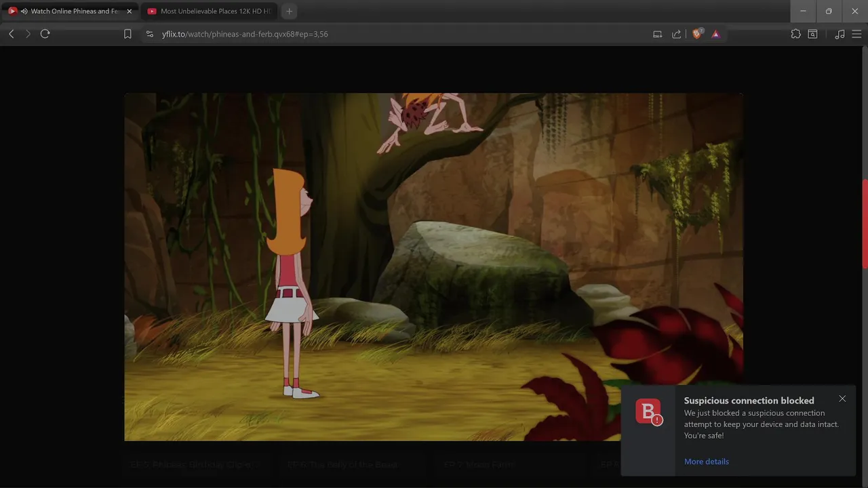
Task: Click the Suspicious connection blocked heading
Action: pos(749,401)
